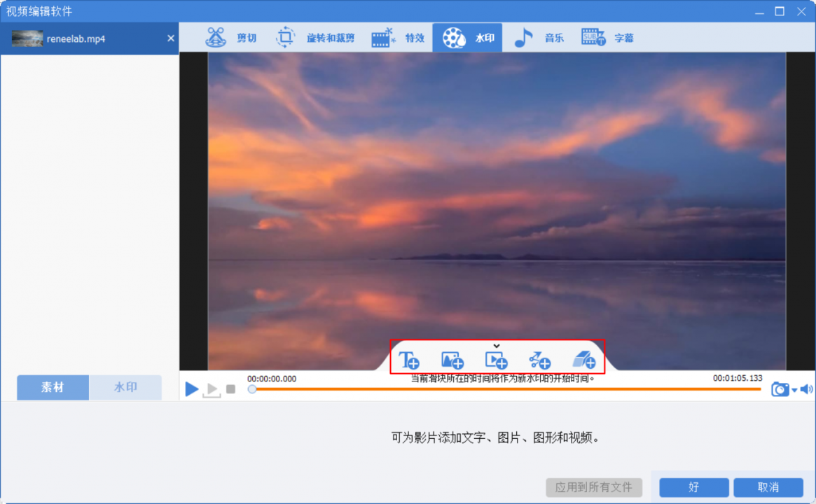Select the eraser remove-watermark icon
816x504 pixels.
[583, 360]
